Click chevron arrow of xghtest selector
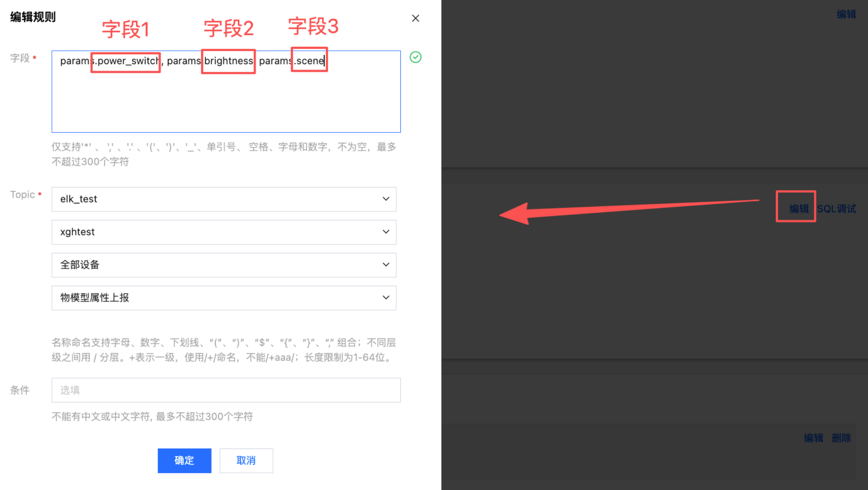The image size is (868, 490). tap(386, 232)
